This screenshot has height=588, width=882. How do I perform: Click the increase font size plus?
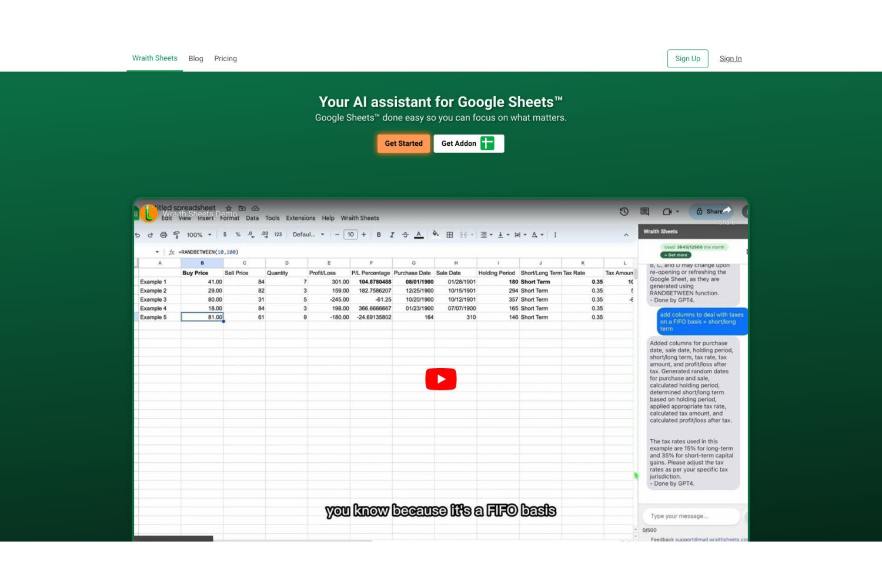[364, 235]
